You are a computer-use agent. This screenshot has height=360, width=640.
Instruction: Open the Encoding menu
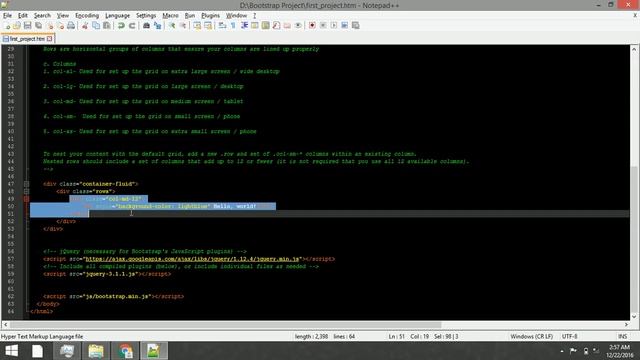(87, 16)
